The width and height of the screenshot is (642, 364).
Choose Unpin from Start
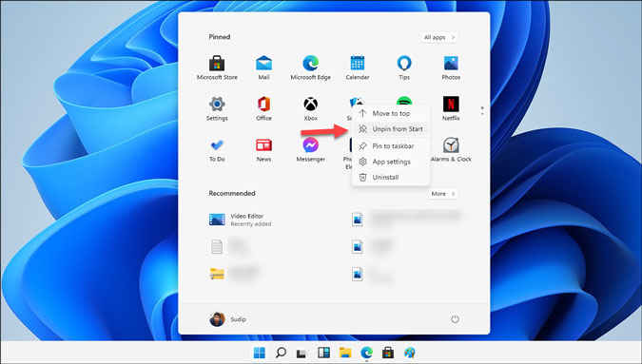[x=390, y=129]
